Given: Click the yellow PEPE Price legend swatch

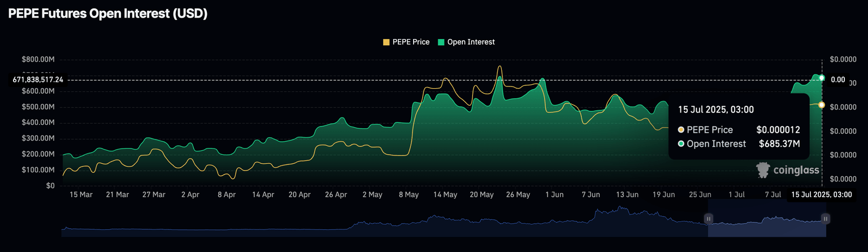Looking at the screenshot, I should point(386,42).
